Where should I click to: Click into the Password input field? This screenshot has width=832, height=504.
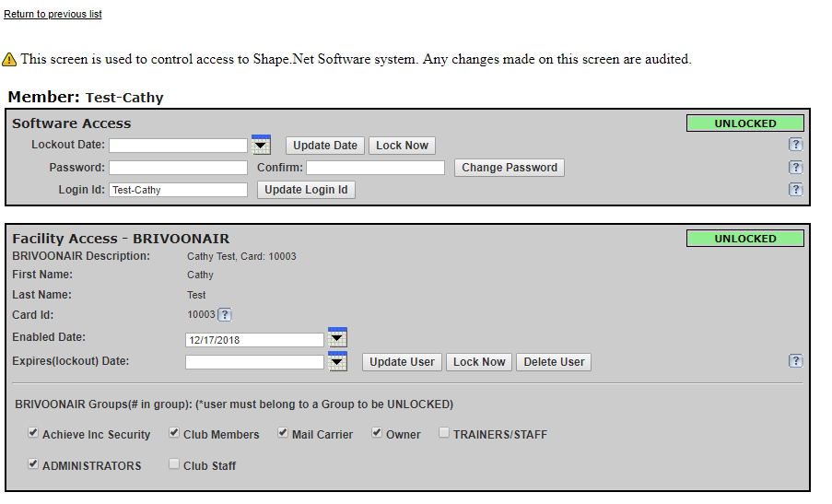pyautogui.click(x=178, y=168)
